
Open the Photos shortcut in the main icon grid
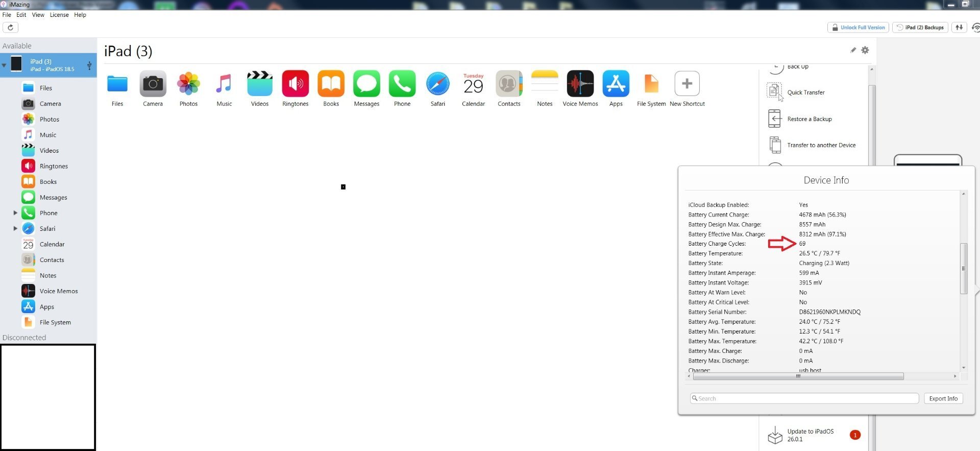pyautogui.click(x=188, y=84)
